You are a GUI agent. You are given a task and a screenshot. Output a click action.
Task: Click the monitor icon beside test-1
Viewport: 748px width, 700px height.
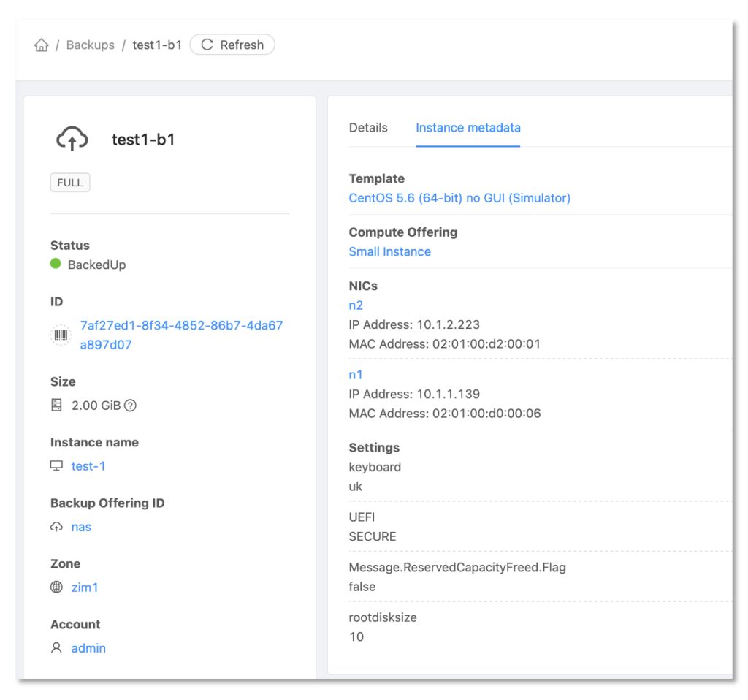[56, 465]
